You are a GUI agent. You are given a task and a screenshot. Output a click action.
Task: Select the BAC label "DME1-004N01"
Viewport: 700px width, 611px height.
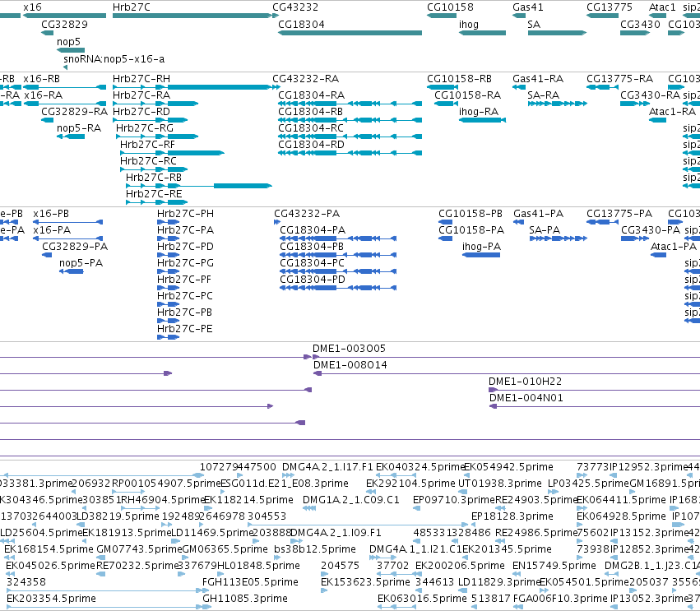(x=526, y=398)
